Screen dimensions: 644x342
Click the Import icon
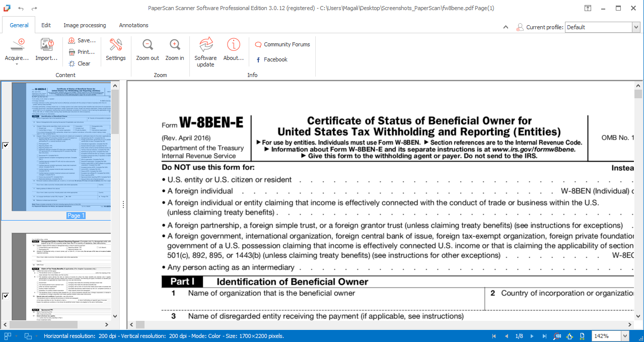[x=46, y=50]
